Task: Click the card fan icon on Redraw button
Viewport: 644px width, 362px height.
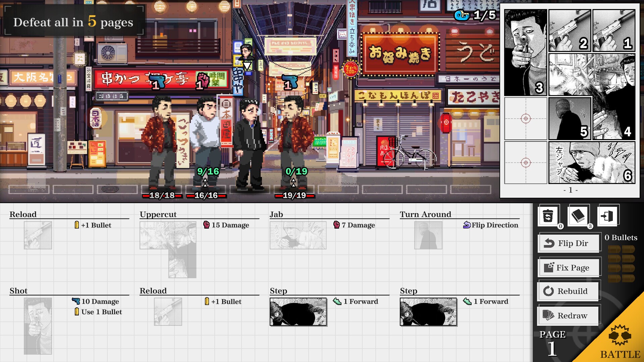Action: coord(548,315)
